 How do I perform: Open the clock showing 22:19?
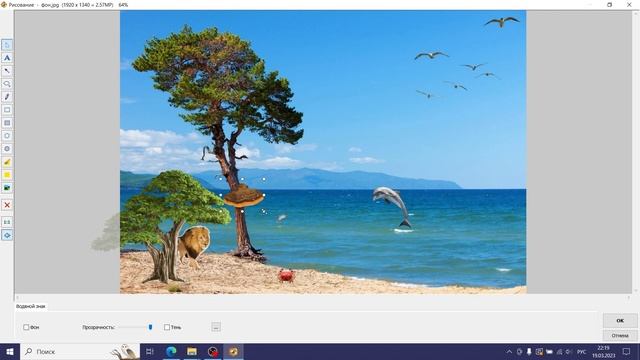pos(603,352)
